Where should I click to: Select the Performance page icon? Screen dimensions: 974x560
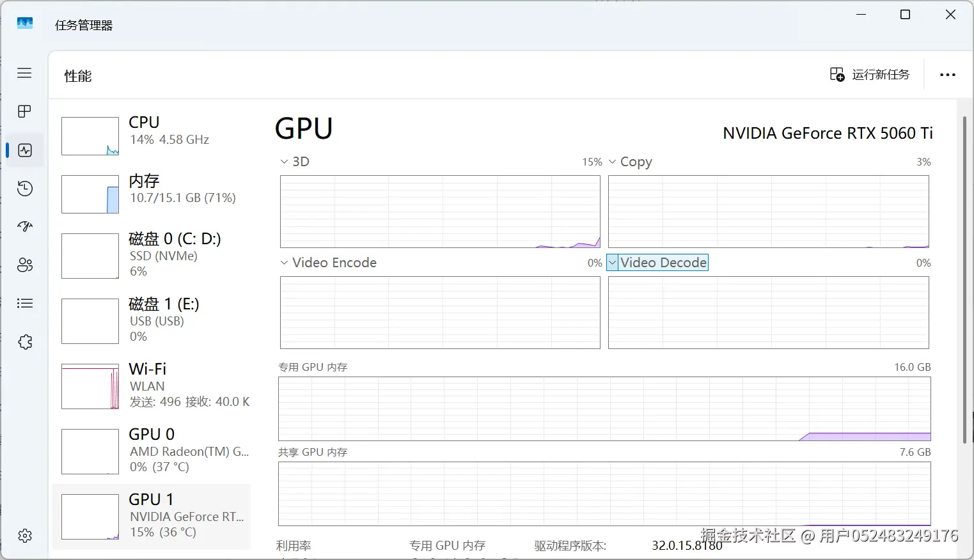(25, 150)
